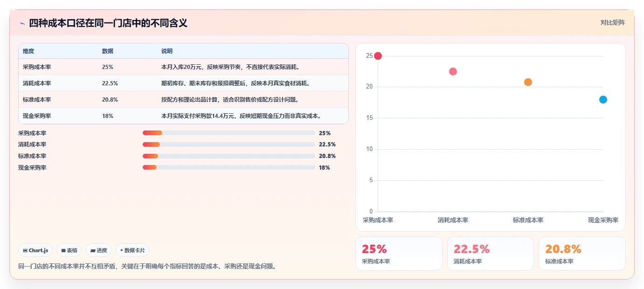Click the 采购成本率 progress bar

coord(229,133)
